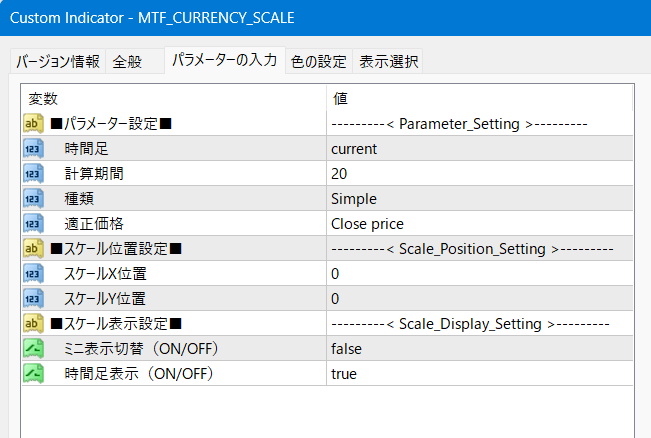Open the 時間足 value showing current

pos(480,149)
